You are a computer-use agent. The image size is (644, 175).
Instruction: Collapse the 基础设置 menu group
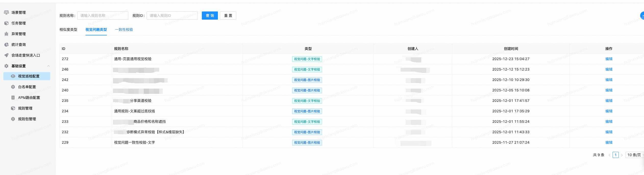tap(48, 66)
